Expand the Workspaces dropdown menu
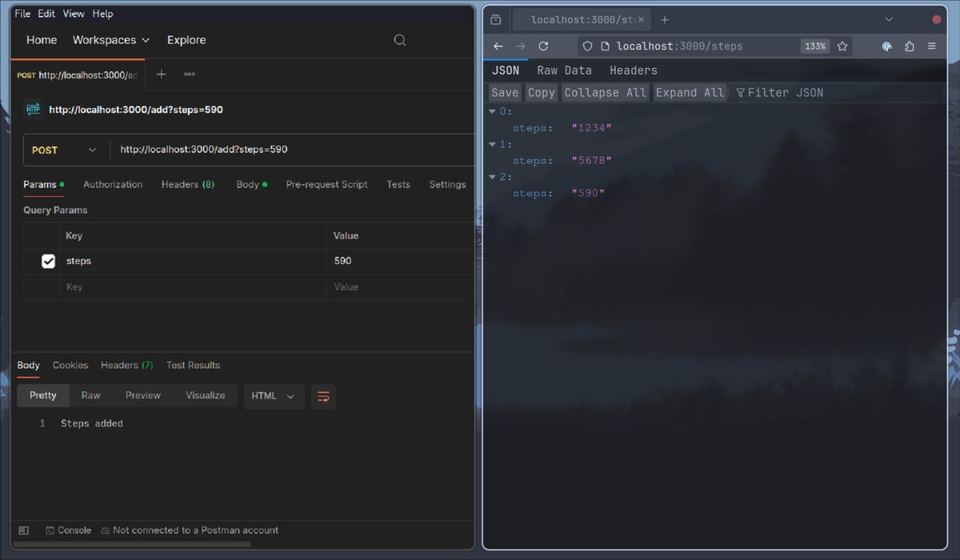Viewport: 960px width, 560px height. (110, 40)
